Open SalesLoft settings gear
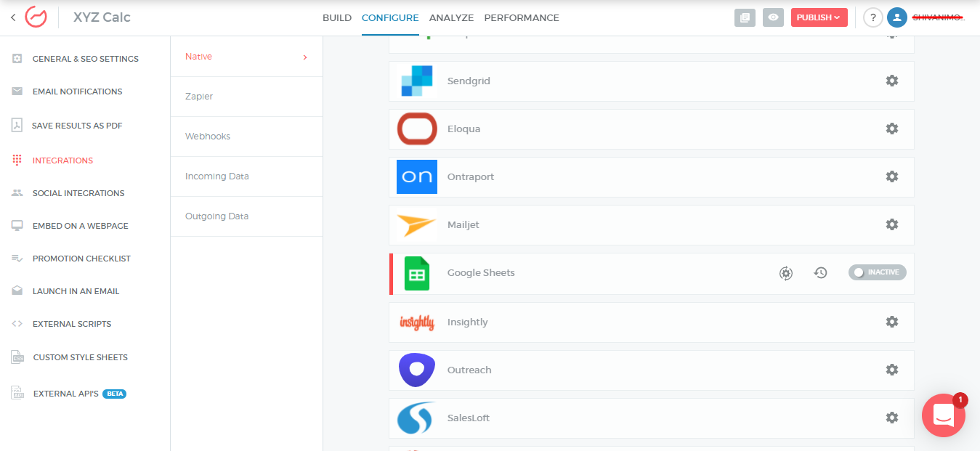Viewport: 980px width, 451px height. pyautogui.click(x=892, y=418)
